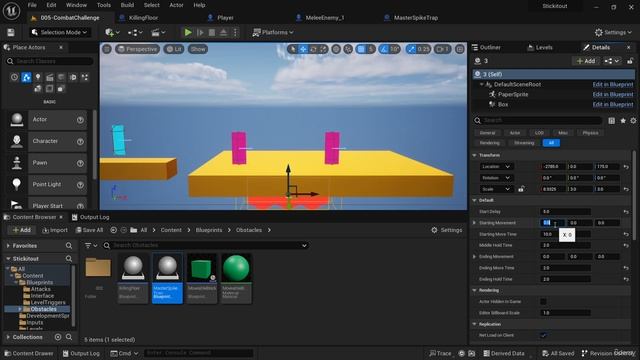This screenshot has height=360, width=640.
Task: Open Edit in Blueprint link for Box
Action: tap(613, 104)
